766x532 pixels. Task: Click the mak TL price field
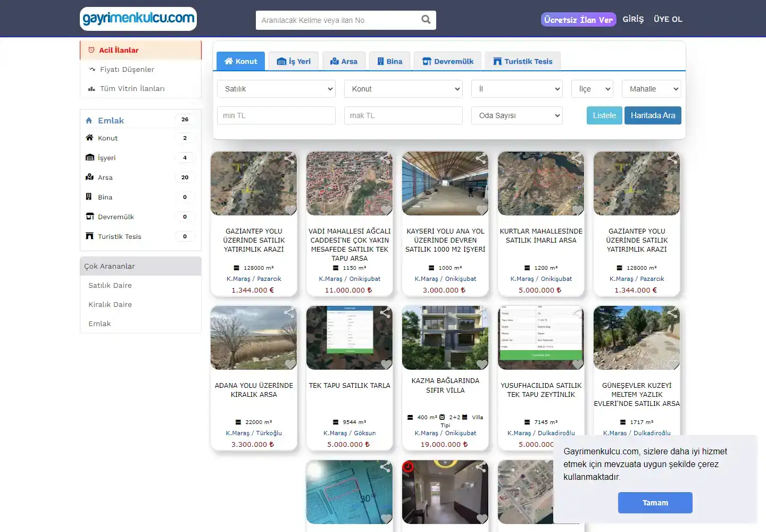pyautogui.click(x=403, y=115)
